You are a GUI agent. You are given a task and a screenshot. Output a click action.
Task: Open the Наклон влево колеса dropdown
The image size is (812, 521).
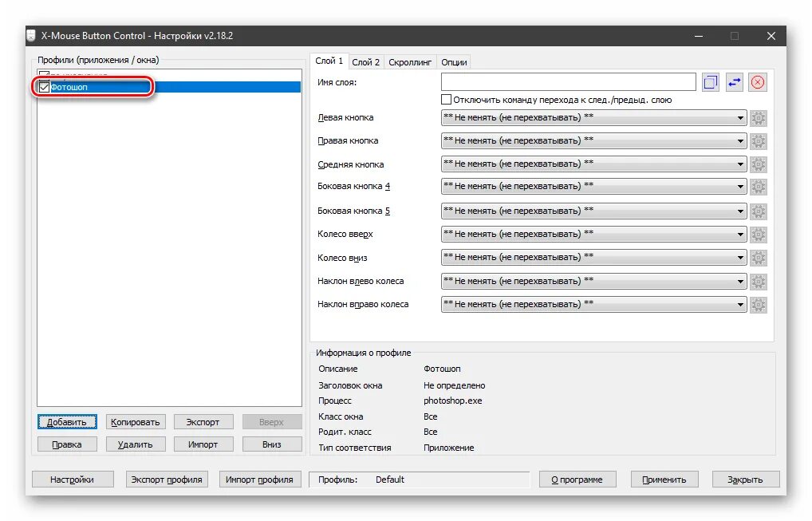593,281
